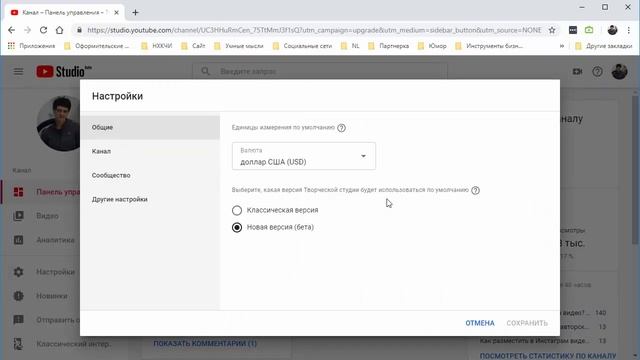This screenshot has height=360, width=640.
Task: Open the Приложения apps shortcut
Action: point(31,46)
